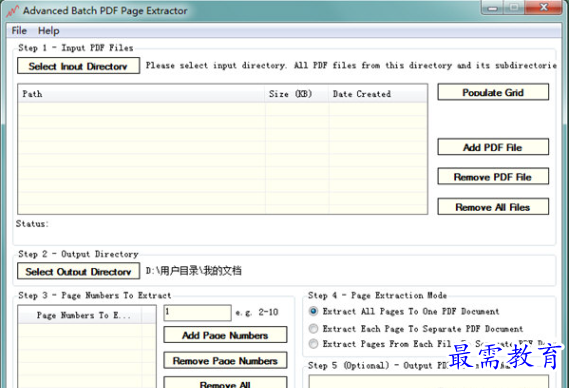Image resolution: width=570 pixels, height=388 pixels.
Task: Click the Status: label
Action: point(32,224)
